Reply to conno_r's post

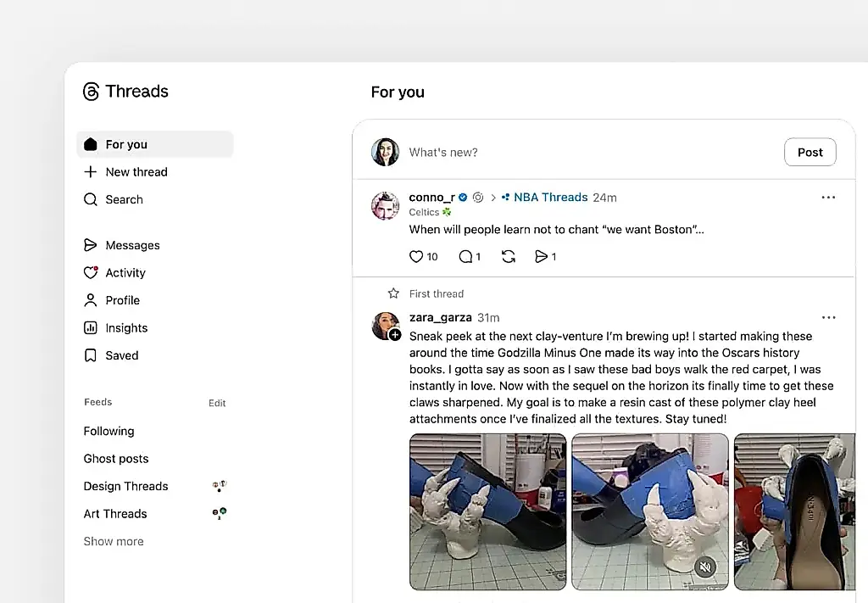(465, 256)
